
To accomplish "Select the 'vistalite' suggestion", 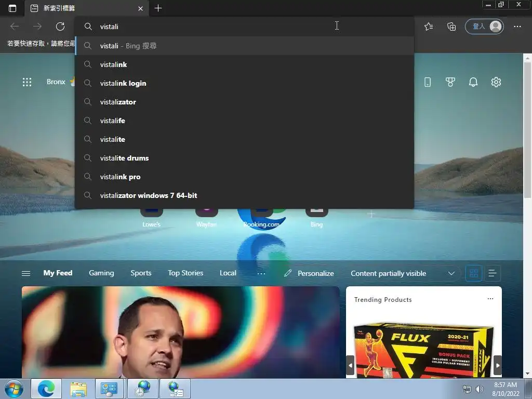I will (x=244, y=139).
